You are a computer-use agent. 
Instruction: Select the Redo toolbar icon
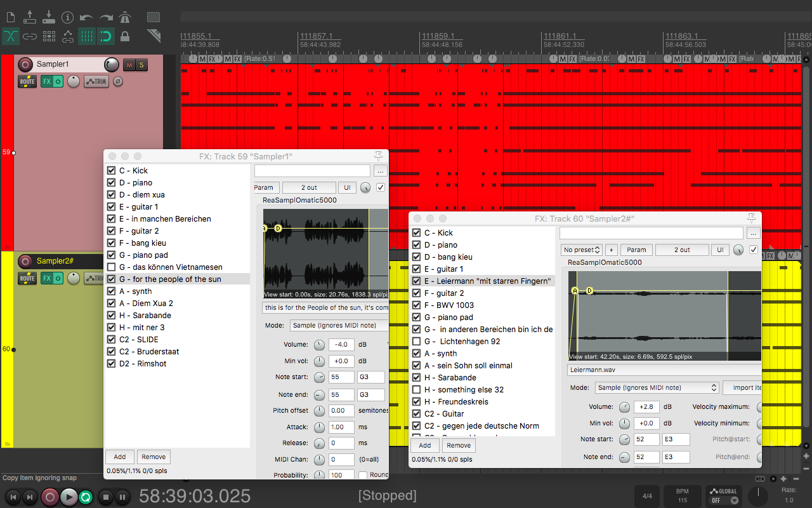(105, 18)
